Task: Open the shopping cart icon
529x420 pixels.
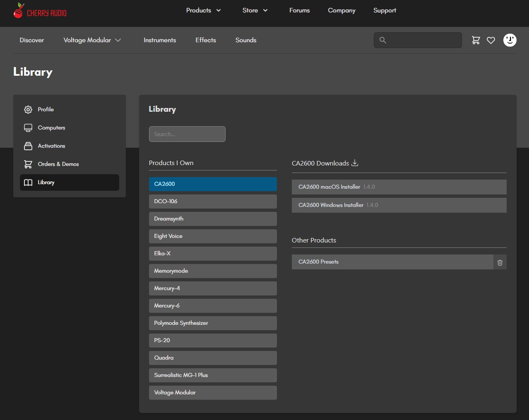Action: (476, 40)
